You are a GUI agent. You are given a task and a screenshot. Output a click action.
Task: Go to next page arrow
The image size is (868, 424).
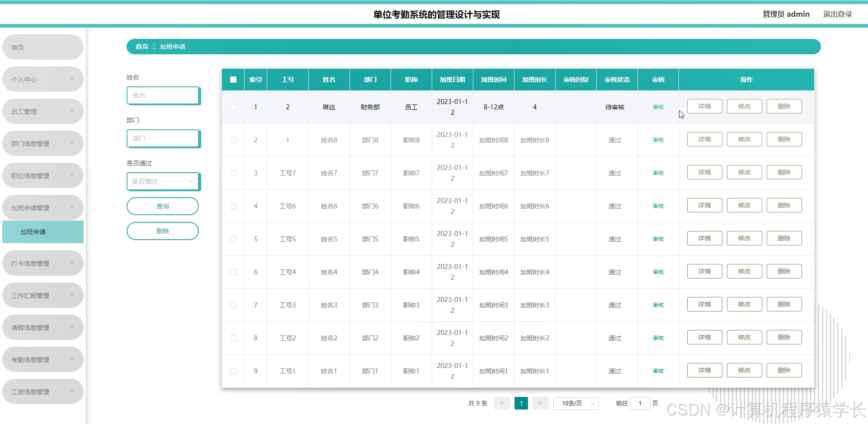coord(540,403)
